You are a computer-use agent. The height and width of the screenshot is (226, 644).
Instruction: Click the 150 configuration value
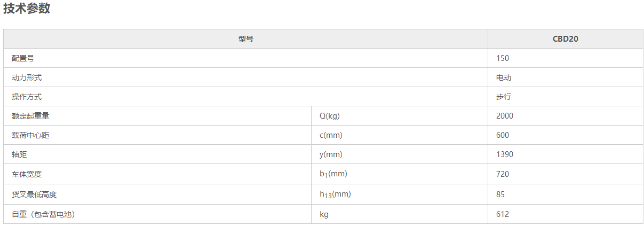pos(503,58)
